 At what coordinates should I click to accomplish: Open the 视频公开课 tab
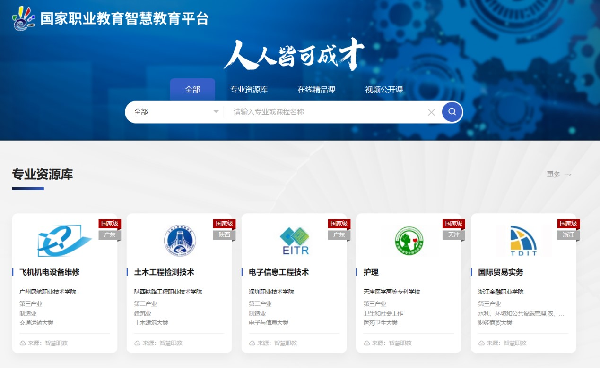pyautogui.click(x=384, y=90)
